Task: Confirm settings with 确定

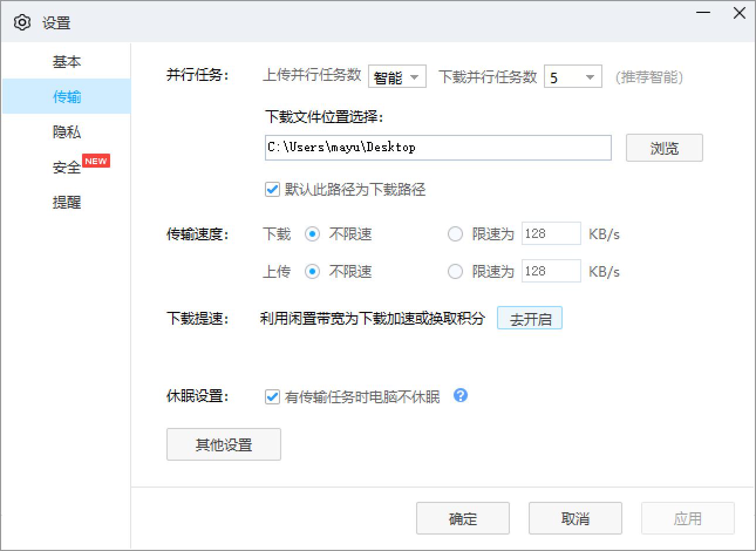Action: 462,518
